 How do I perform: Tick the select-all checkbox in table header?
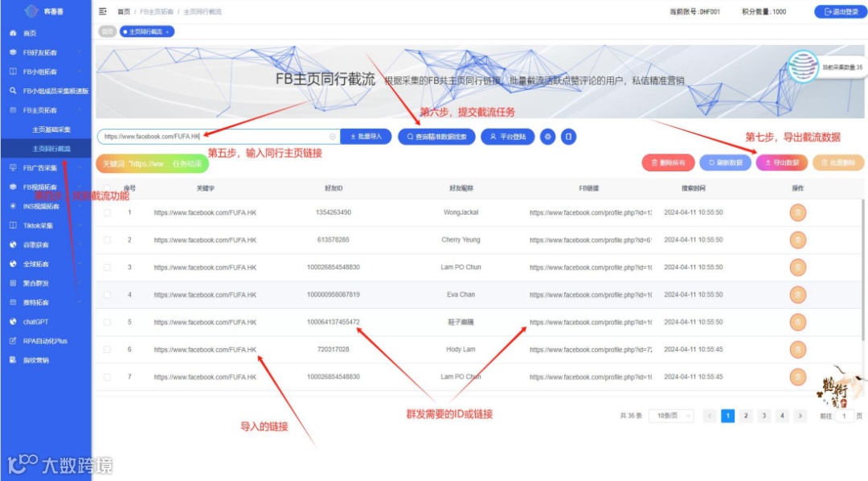coord(107,188)
